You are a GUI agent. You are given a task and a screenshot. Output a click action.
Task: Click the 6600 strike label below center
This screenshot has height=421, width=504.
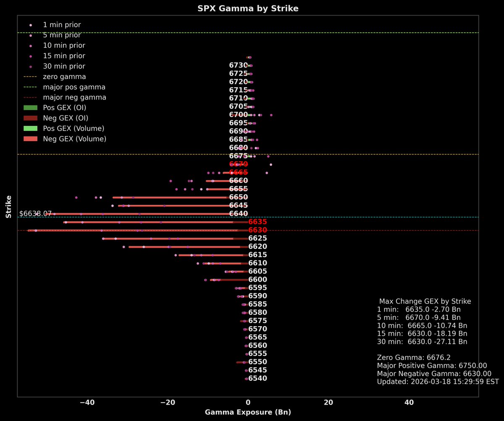click(257, 280)
